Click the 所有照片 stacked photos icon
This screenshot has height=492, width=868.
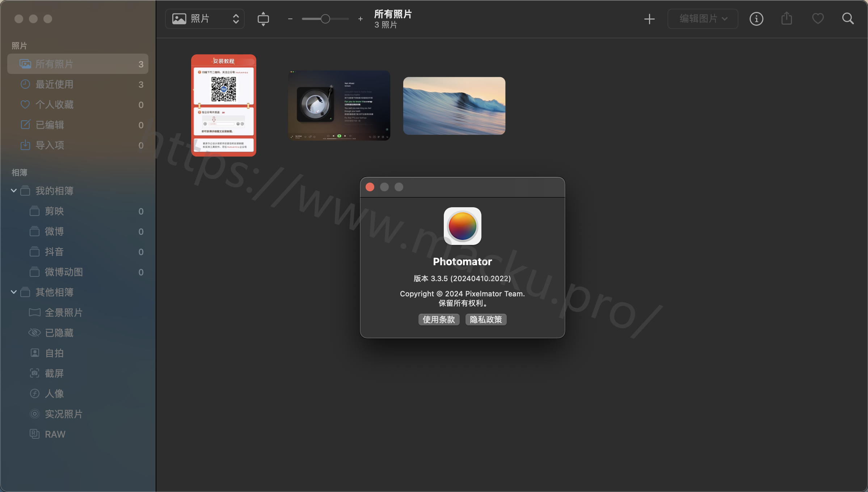pyautogui.click(x=25, y=64)
